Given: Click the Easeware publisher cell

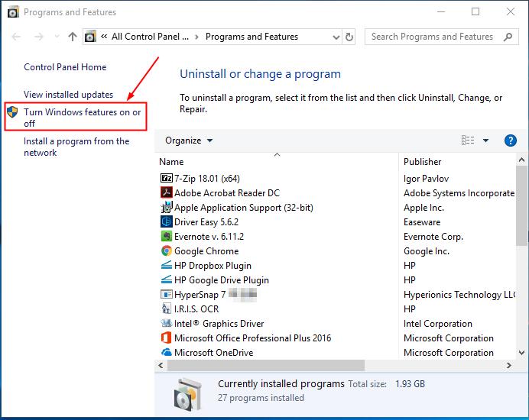Looking at the screenshot, I should pos(422,221).
